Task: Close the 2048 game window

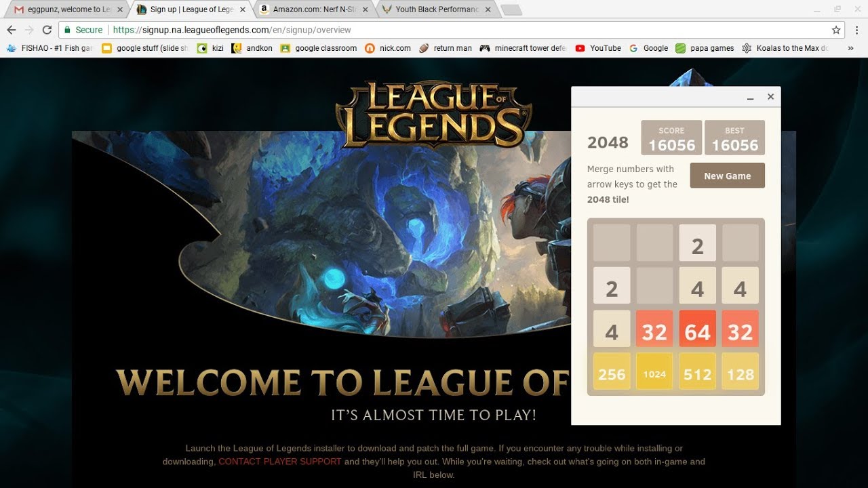Action: pyautogui.click(x=770, y=97)
